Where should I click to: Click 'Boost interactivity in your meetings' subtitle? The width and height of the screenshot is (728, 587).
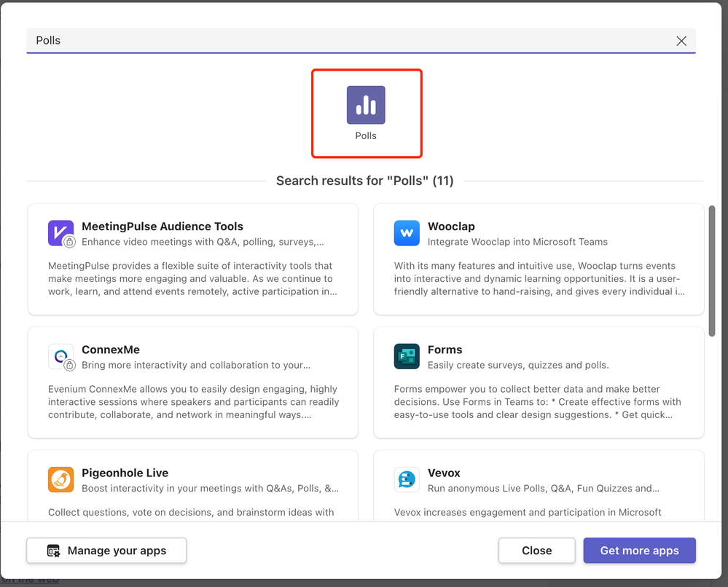pos(211,488)
